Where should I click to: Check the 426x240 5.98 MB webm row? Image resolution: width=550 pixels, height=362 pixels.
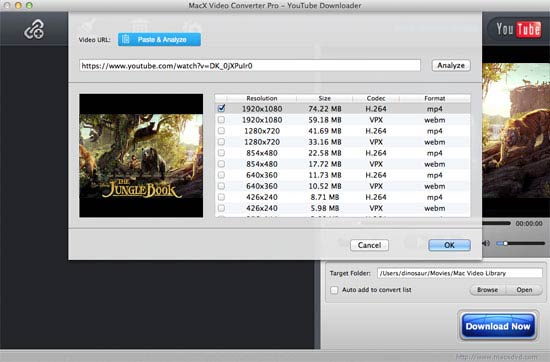coord(221,208)
